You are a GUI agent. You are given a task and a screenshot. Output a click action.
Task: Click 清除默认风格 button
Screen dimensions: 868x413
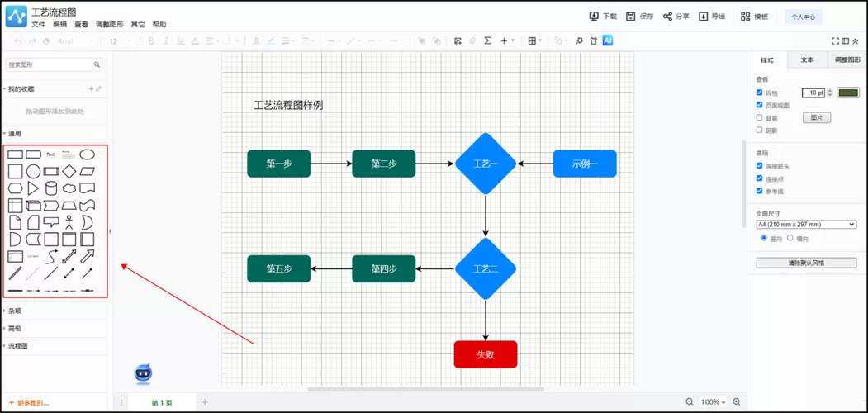coord(806,263)
